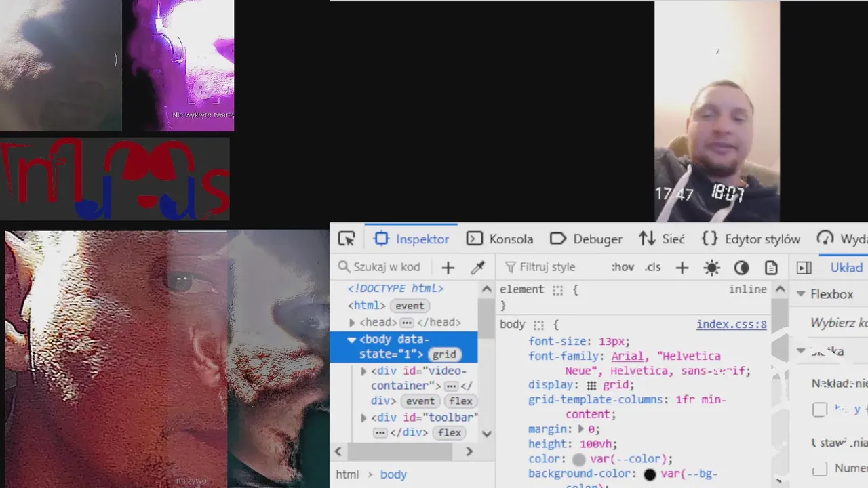Click the red and blue logo image
The width and height of the screenshot is (868, 488).
115,179
